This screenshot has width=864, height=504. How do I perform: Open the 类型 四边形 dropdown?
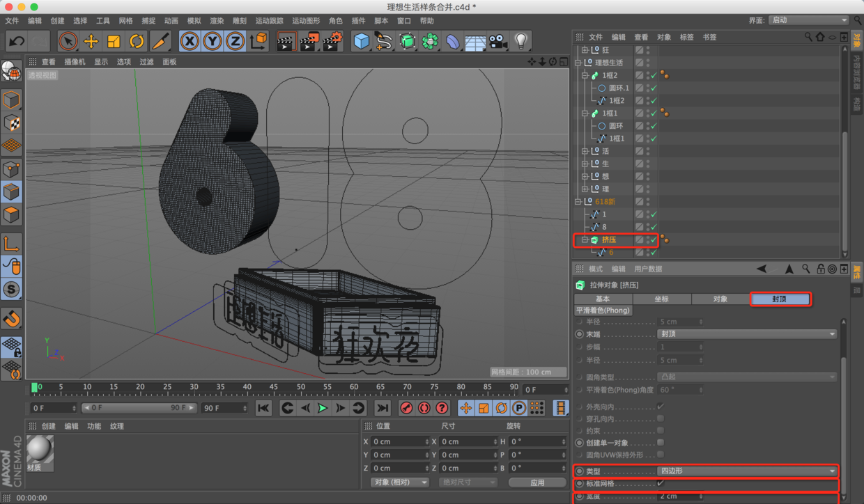748,471
